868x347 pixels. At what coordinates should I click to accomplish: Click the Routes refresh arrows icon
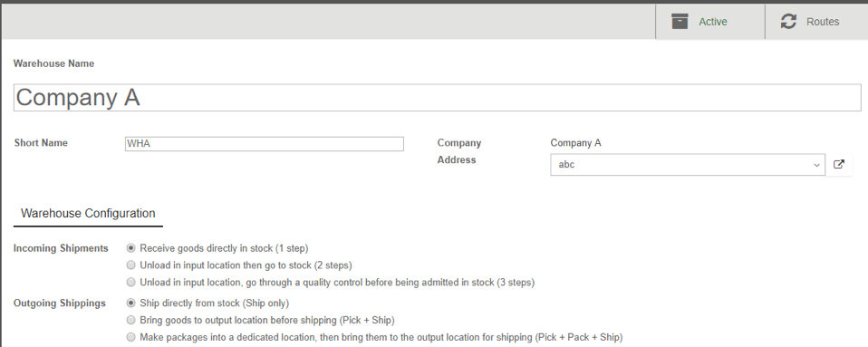[788, 22]
